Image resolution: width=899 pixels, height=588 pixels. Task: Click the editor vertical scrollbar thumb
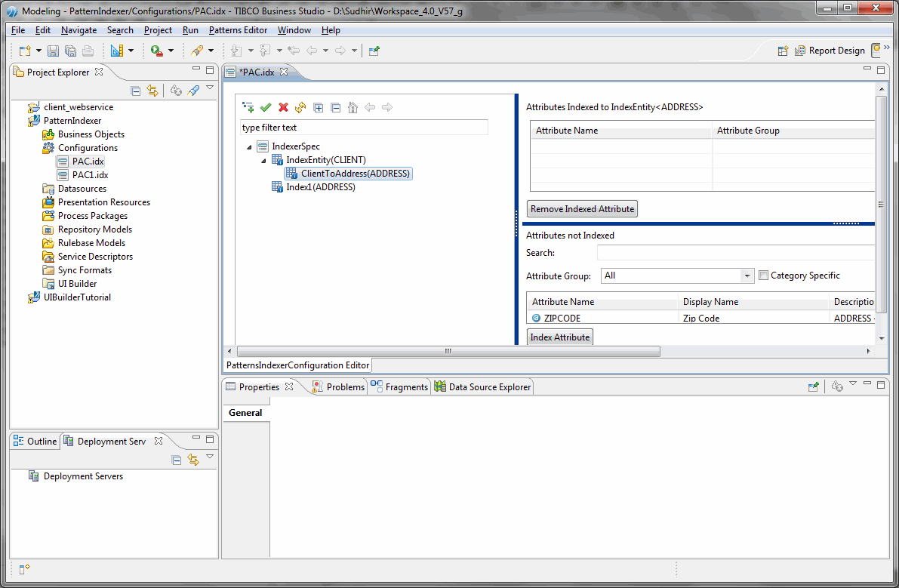(881, 205)
